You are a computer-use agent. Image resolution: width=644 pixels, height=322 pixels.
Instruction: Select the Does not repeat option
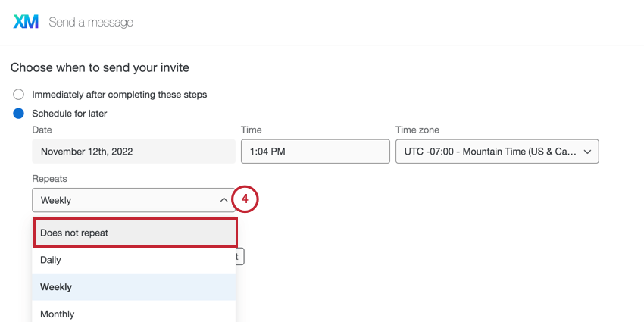tap(136, 233)
